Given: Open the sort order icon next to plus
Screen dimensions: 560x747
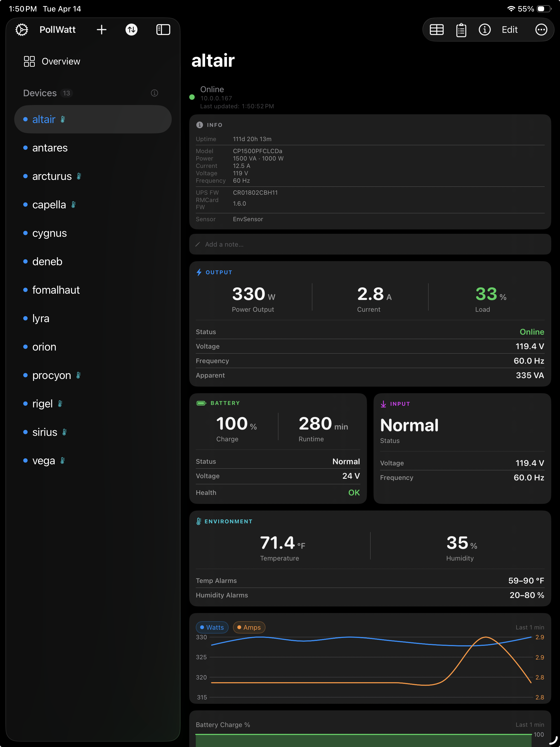Looking at the screenshot, I should pyautogui.click(x=132, y=30).
